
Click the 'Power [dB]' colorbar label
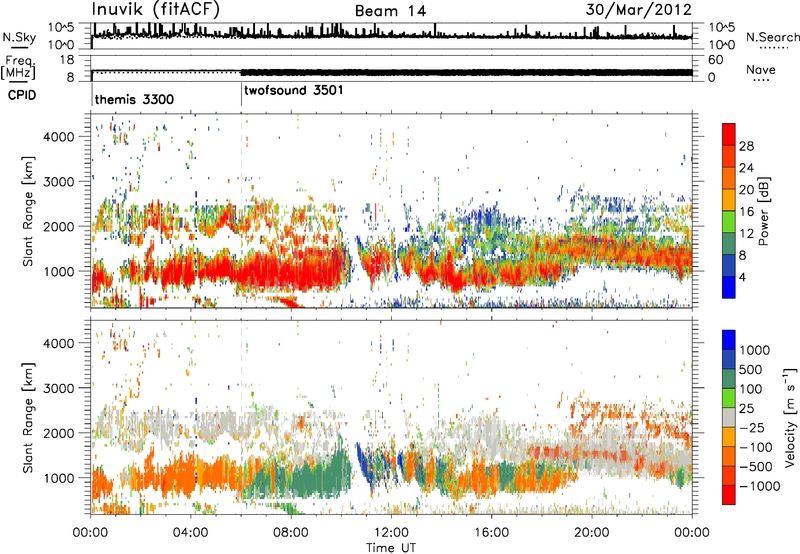tap(764, 211)
